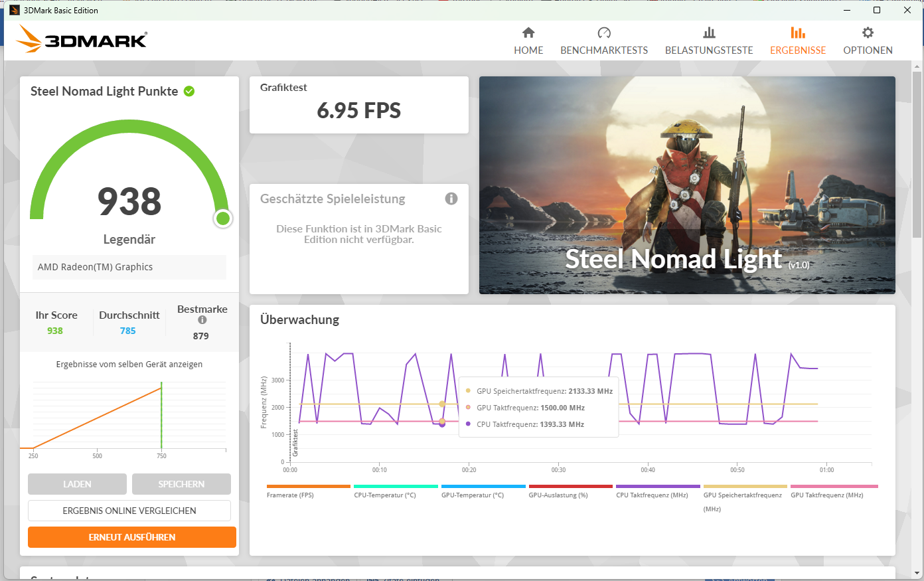The image size is (924, 581).
Task: Open the ERGEBNISSE tab
Action: point(798,41)
